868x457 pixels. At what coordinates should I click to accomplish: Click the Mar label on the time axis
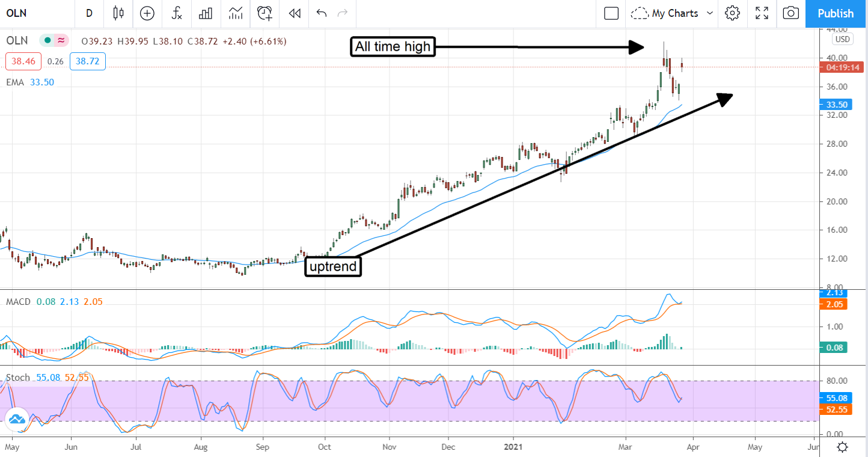pyautogui.click(x=626, y=447)
